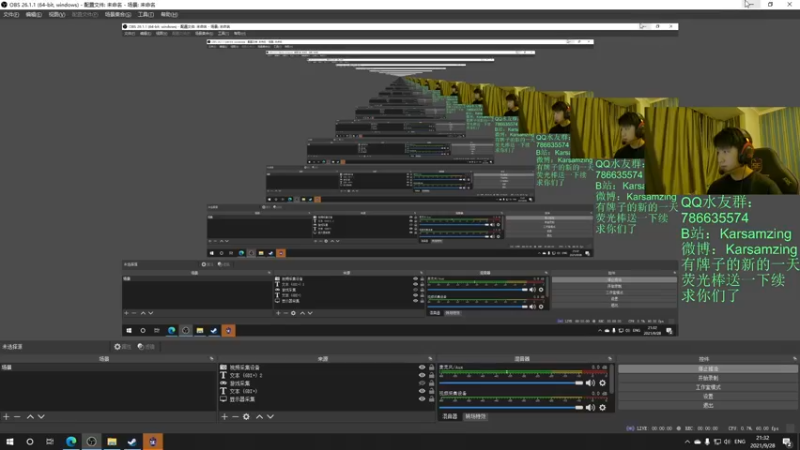
Task: Open the 场景集合 (Scene Collection) menu
Action: point(118,14)
